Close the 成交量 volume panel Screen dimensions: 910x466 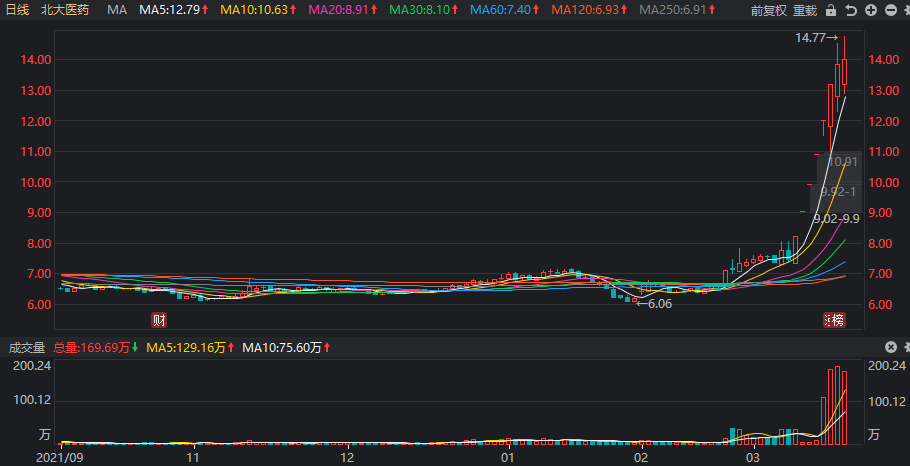coord(890,347)
